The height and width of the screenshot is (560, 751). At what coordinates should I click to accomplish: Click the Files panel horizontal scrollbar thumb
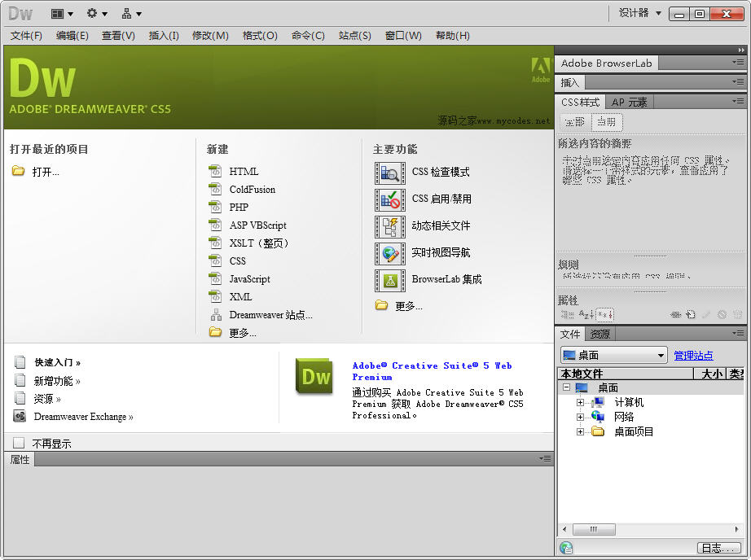pyautogui.click(x=594, y=529)
